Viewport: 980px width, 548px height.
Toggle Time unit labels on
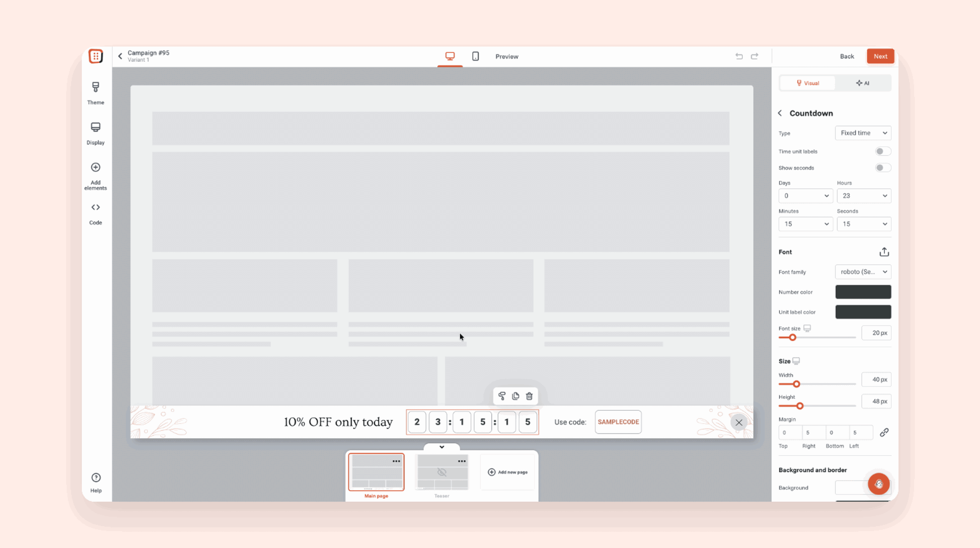click(x=883, y=151)
